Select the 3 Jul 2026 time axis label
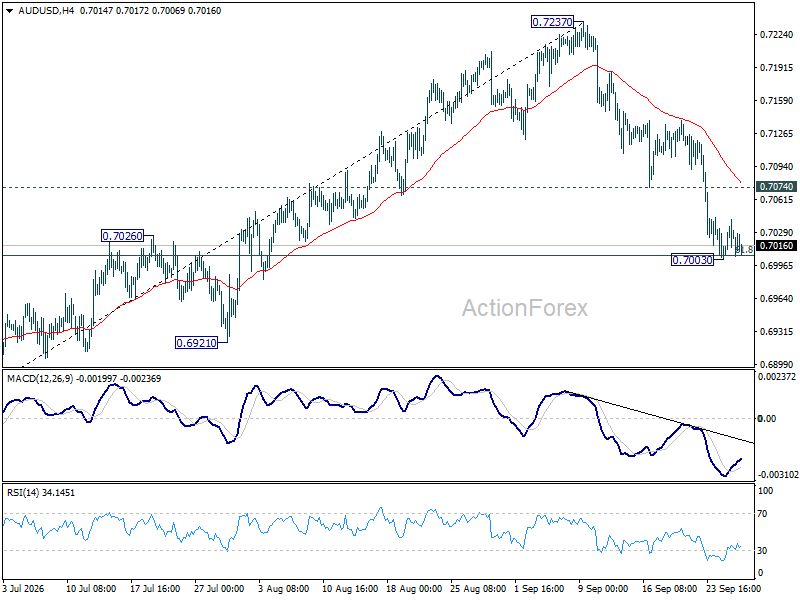 23,589
